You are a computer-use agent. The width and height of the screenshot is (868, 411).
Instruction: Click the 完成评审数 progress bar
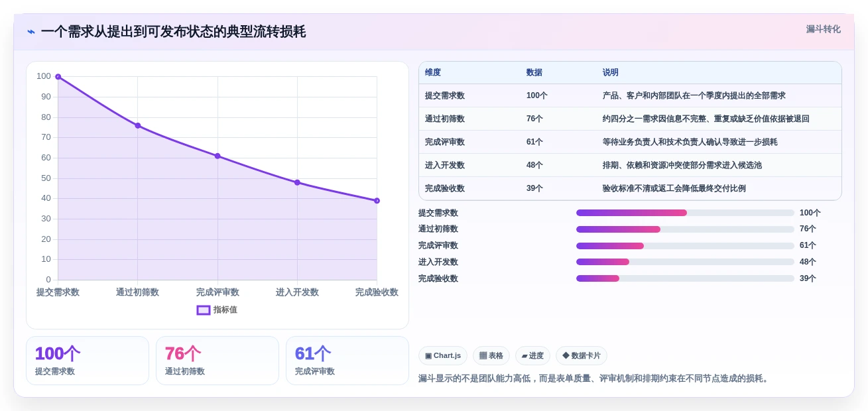coord(685,245)
